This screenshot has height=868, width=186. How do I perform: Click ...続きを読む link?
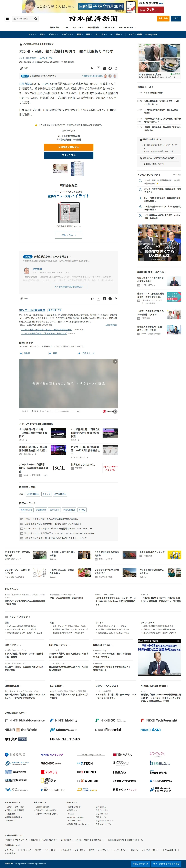(111, 325)
